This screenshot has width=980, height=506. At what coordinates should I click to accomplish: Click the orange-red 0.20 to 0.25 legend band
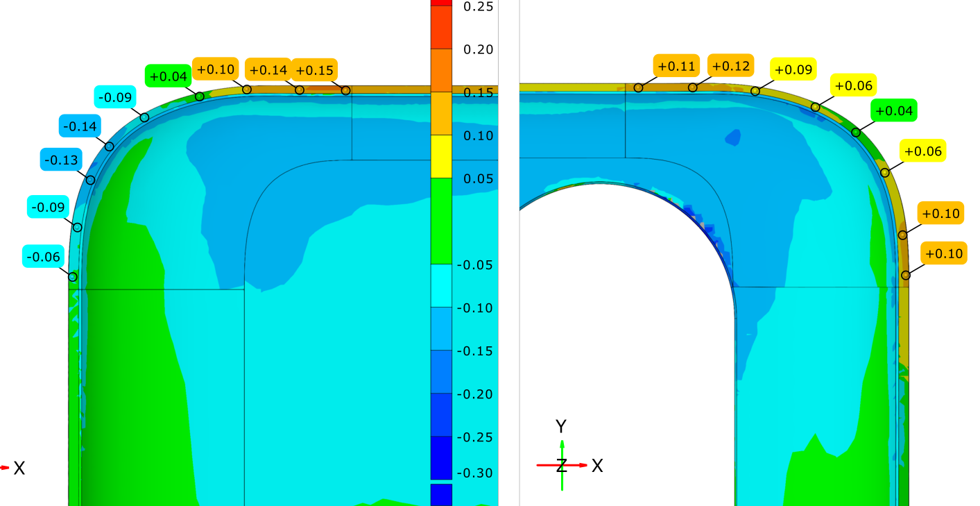click(441, 28)
